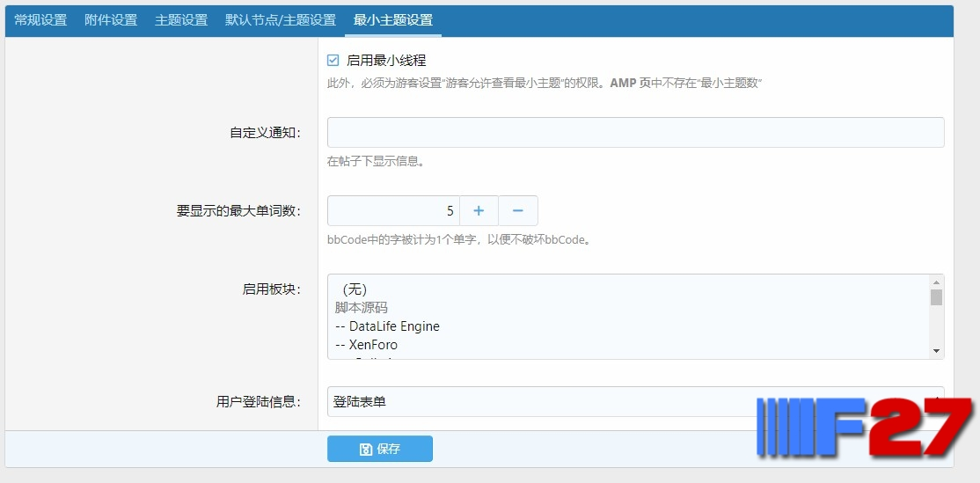
Task: Select the 最小主题设置 tab
Action: coord(393,20)
